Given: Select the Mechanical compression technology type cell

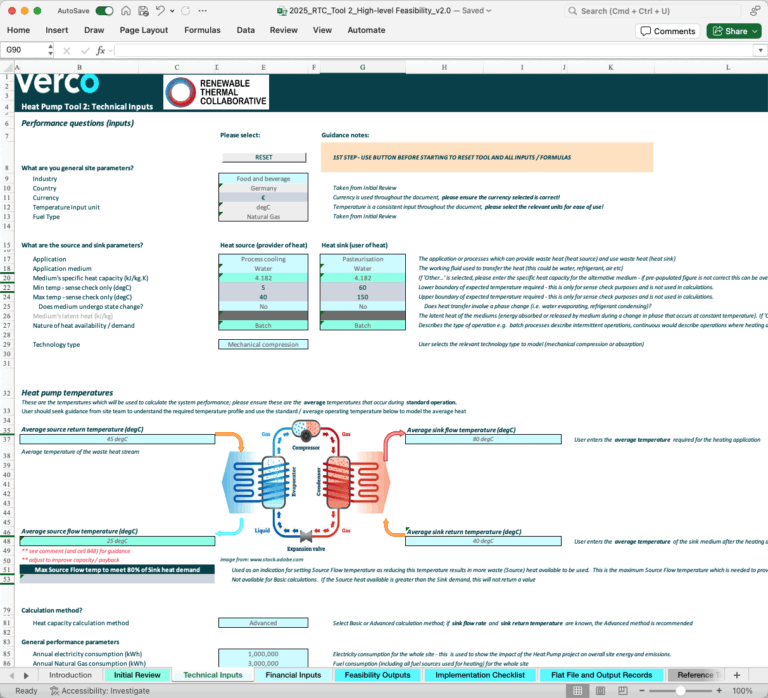Looking at the screenshot, I should [x=263, y=344].
